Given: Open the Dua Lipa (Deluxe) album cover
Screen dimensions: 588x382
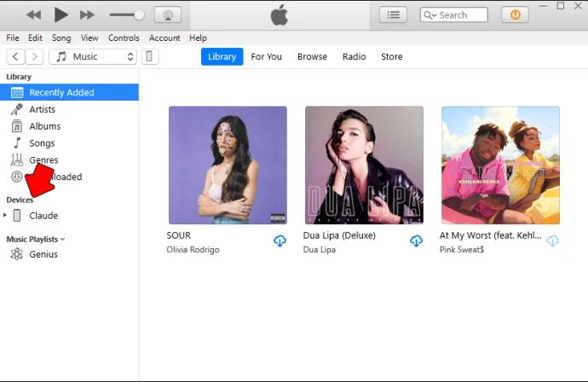Looking at the screenshot, I should [364, 165].
